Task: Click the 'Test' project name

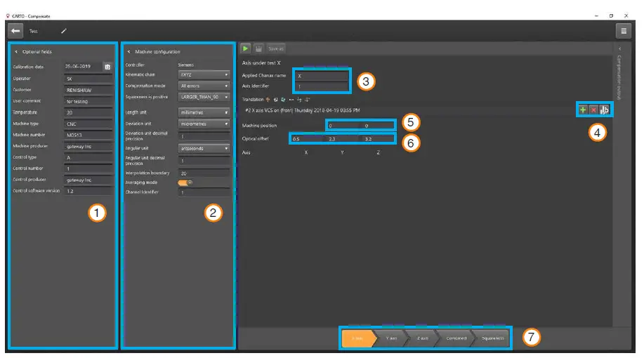Action: [x=33, y=31]
